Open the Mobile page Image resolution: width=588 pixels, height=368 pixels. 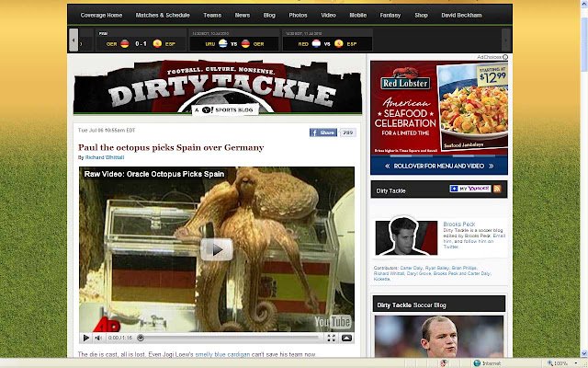point(357,15)
